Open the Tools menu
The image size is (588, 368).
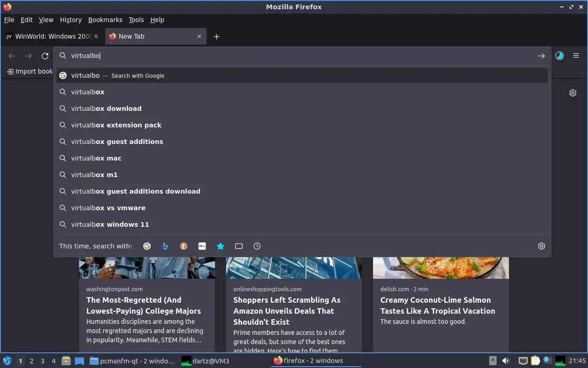[136, 20]
